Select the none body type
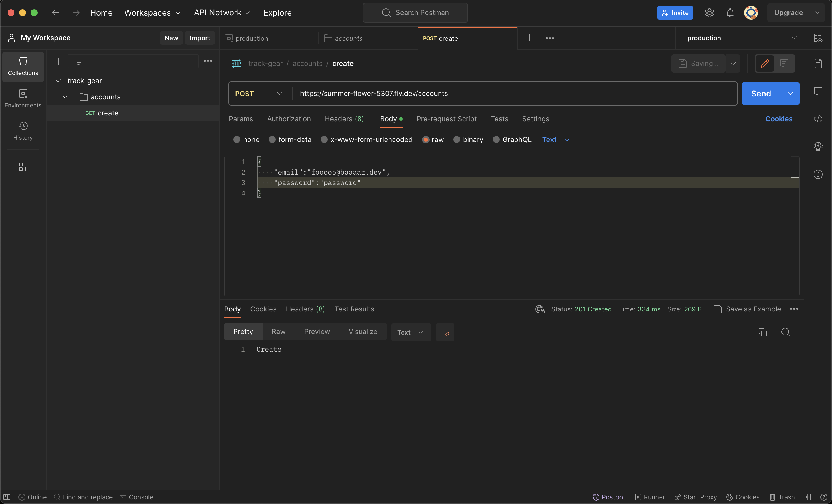The image size is (832, 504). pos(246,139)
